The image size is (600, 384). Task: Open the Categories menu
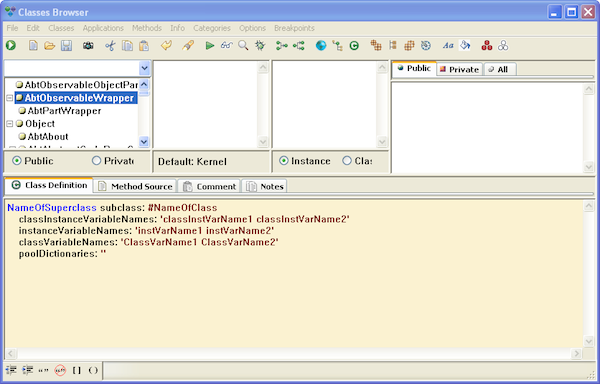click(212, 28)
